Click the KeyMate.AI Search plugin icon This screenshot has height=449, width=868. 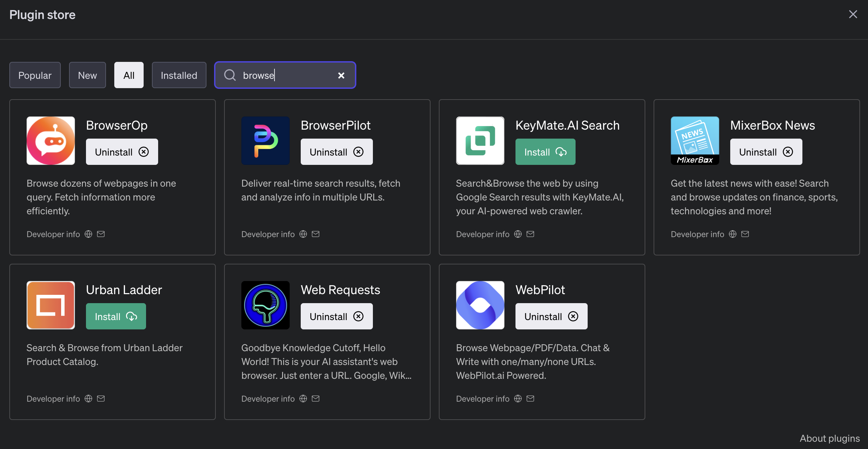coord(480,140)
